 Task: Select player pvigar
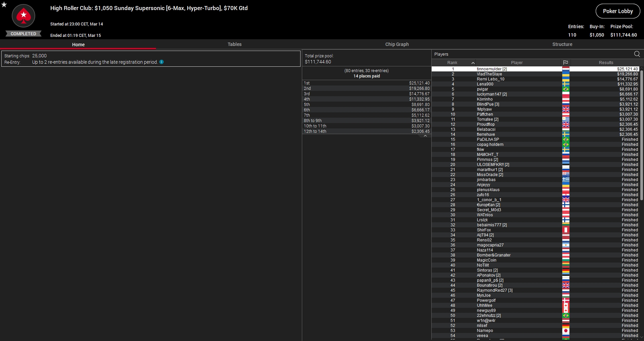[x=536, y=89]
